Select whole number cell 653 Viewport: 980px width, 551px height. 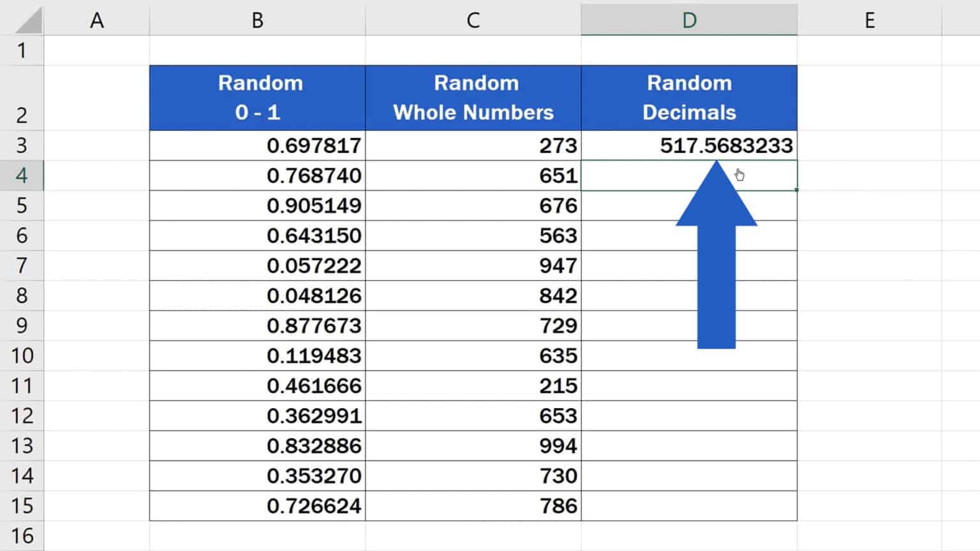473,415
